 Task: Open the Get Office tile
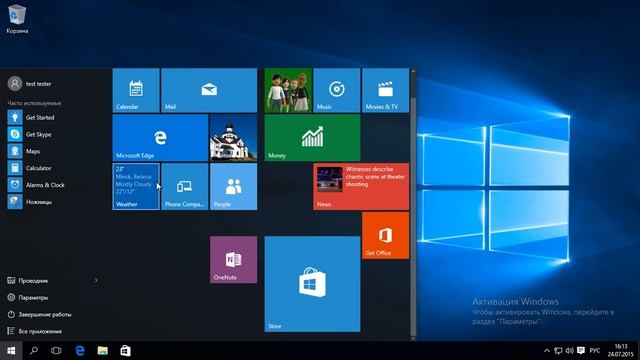click(386, 235)
